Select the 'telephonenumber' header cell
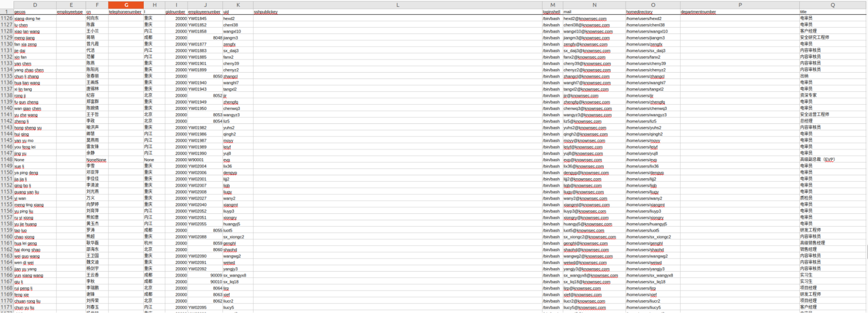The image size is (868, 313). (125, 12)
